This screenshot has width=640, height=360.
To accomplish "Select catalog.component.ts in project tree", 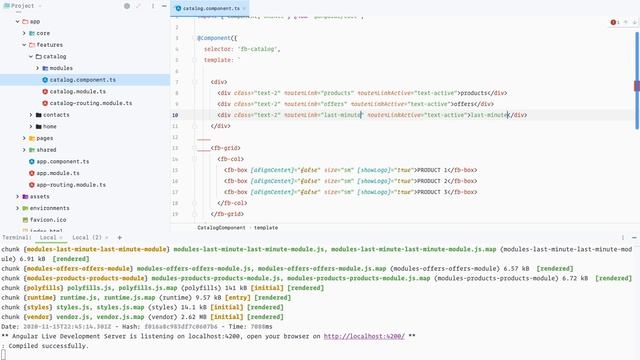I will coord(83,80).
